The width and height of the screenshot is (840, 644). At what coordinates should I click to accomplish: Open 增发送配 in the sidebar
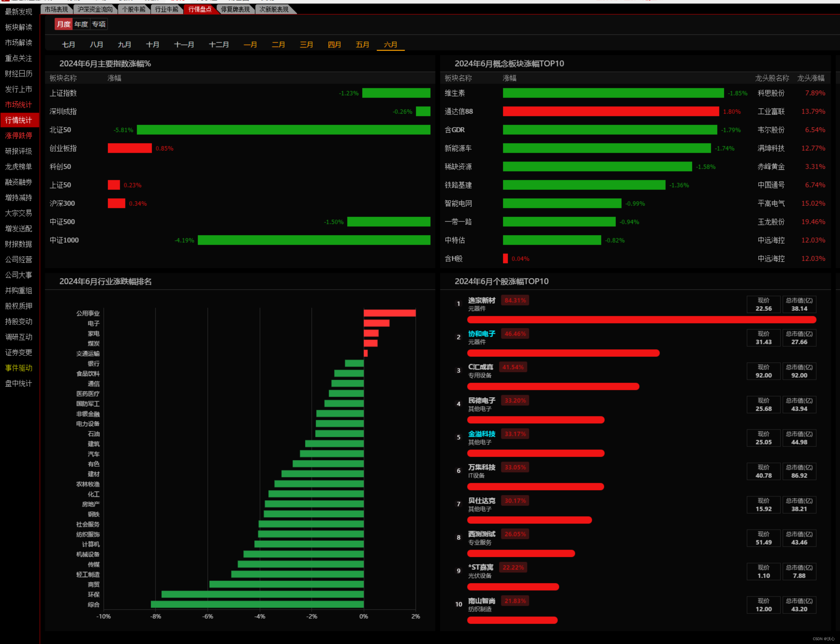coord(18,228)
